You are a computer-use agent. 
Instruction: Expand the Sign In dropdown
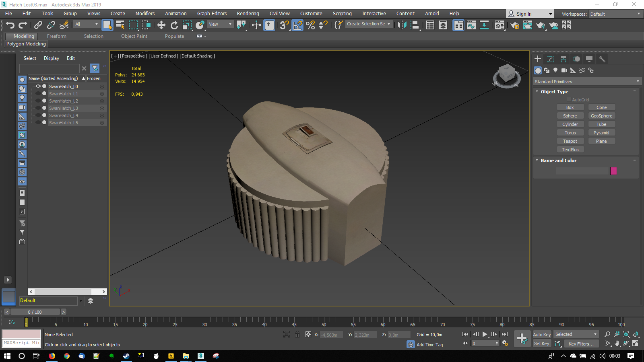551,14
